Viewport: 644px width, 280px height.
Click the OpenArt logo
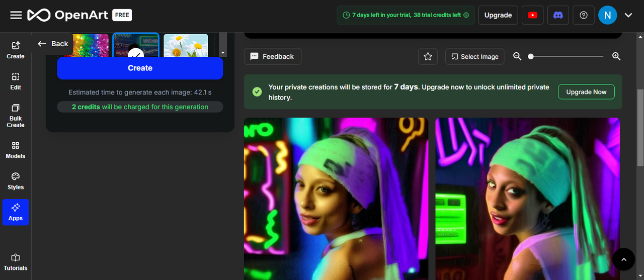[67, 15]
